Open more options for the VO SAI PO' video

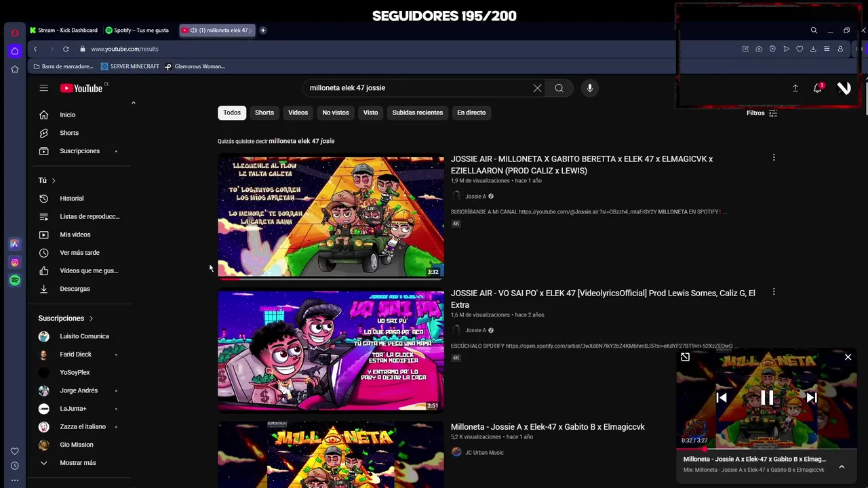(774, 292)
